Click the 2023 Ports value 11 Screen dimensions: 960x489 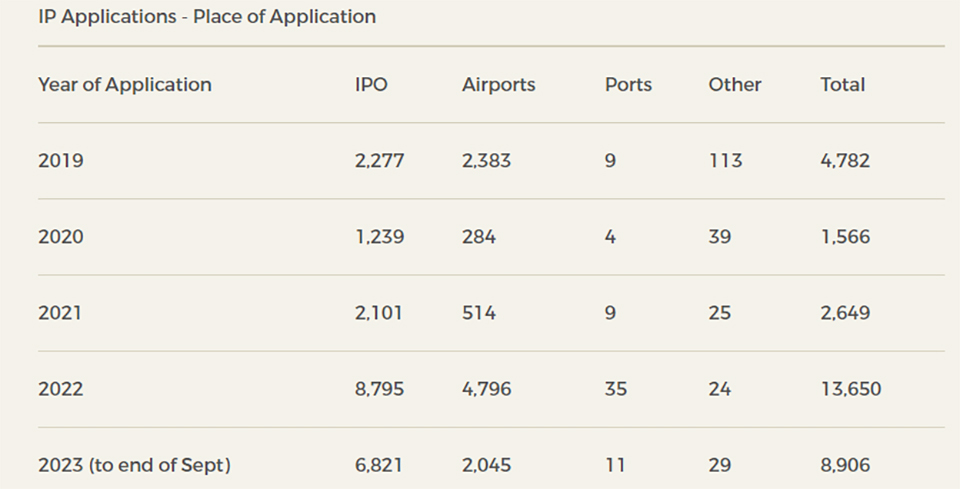pyautogui.click(x=615, y=465)
